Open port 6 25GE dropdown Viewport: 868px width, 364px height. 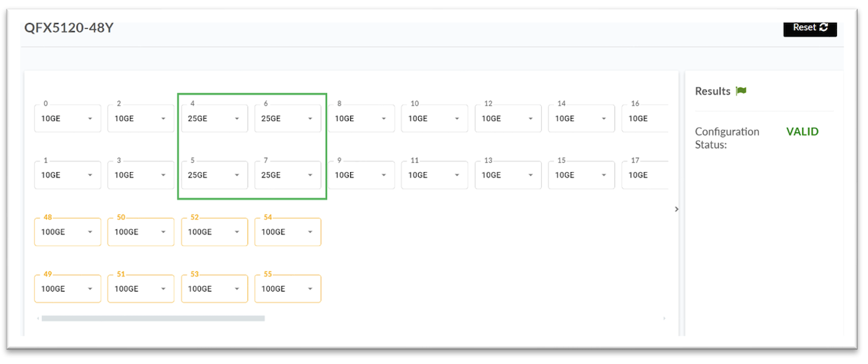point(288,119)
